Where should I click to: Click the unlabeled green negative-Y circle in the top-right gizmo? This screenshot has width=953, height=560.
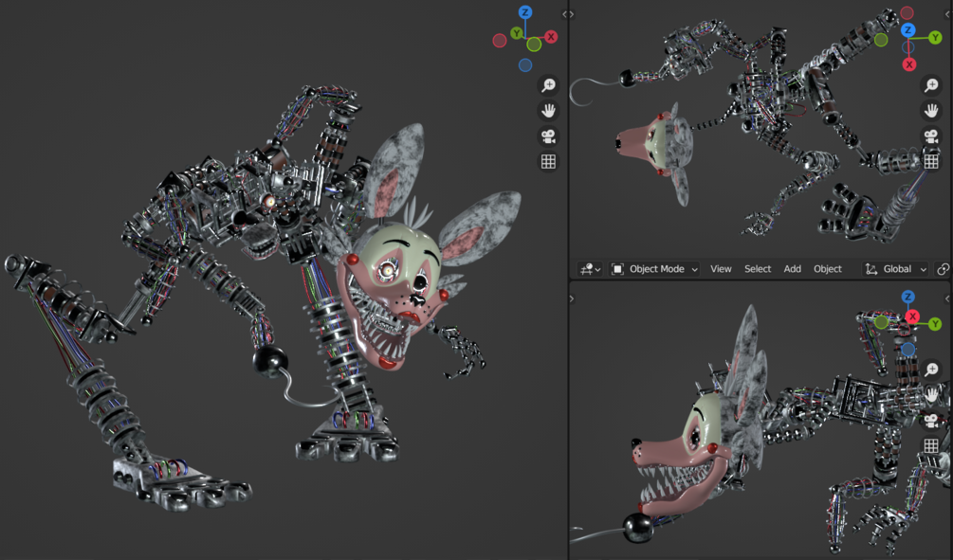(881, 40)
